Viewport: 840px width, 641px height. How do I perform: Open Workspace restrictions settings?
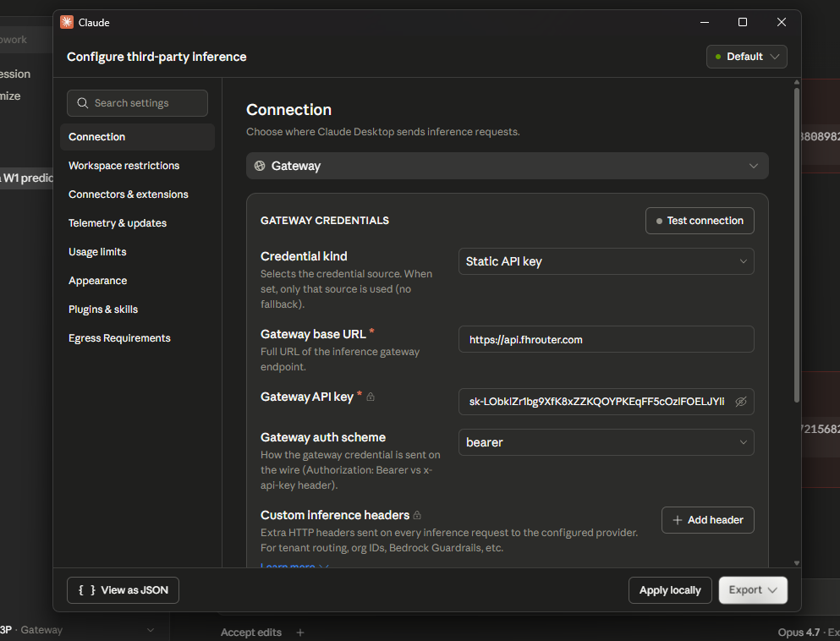click(x=124, y=166)
